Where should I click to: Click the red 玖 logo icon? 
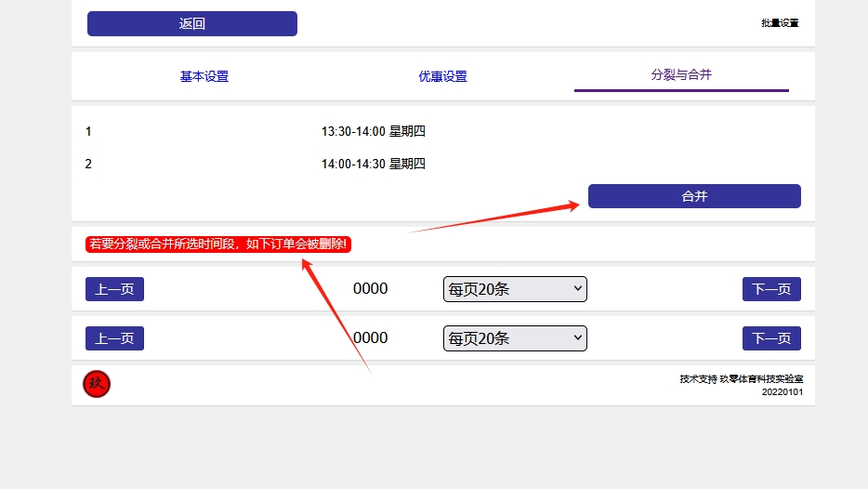(x=97, y=384)
